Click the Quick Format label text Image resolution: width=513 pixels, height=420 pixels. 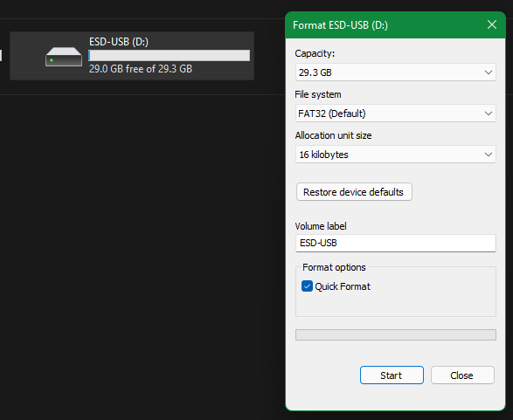[343, 286]
